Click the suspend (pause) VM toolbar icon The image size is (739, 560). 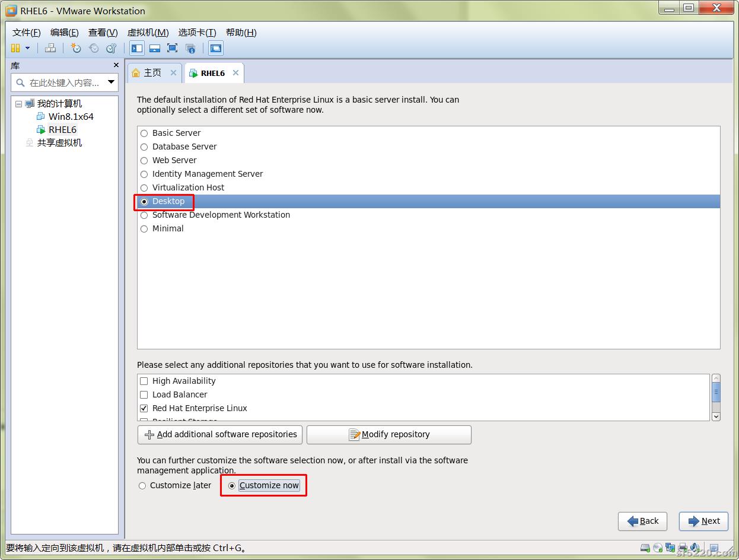coord(15,48)
